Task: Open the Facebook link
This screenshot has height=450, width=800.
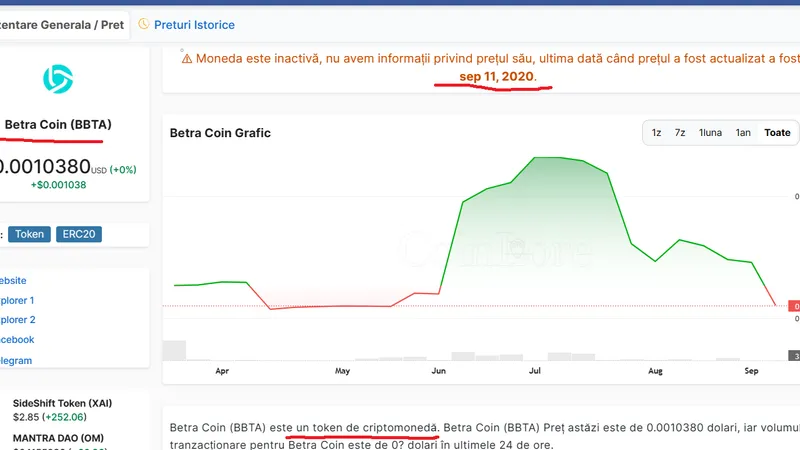Action: point(17,340)
